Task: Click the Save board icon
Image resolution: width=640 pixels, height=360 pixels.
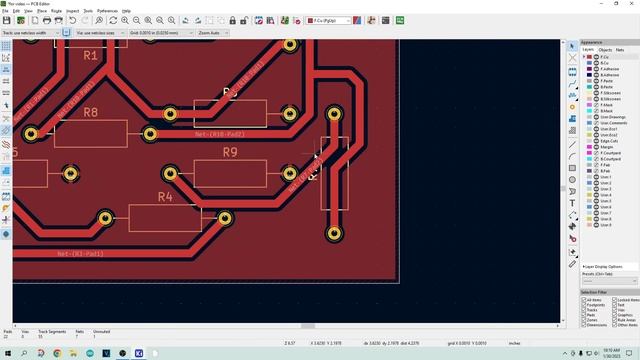Action: (x=7, y=20)
